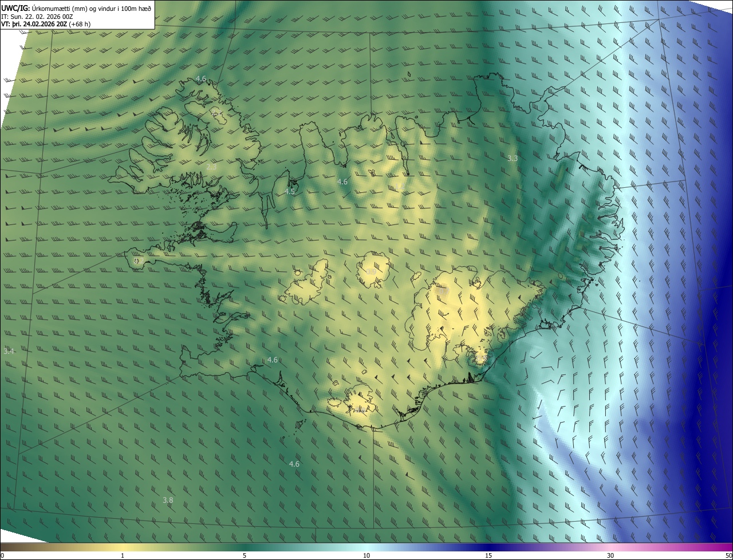Click the '10' label on the colour scale
Screen dimensions: 733x560
(366, 555)
